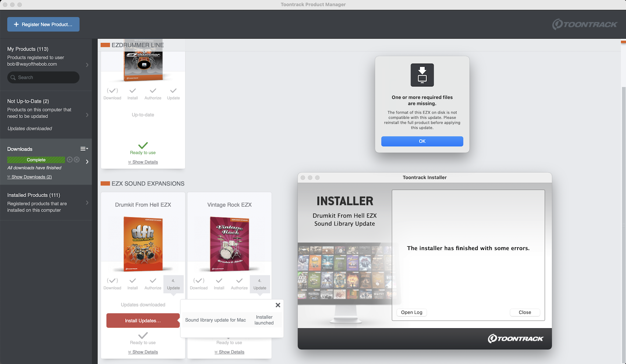Click the red Install Updates button
The height and width of the screenshot is (364, 626).
click(x=143, y=321)
